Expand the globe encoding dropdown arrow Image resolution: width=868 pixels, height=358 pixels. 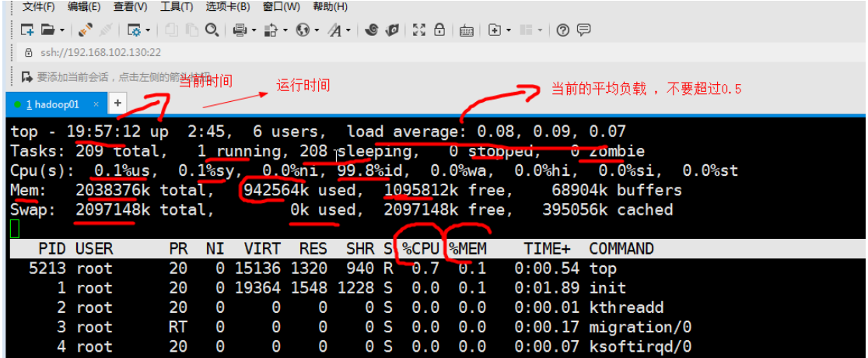(316, 30)
